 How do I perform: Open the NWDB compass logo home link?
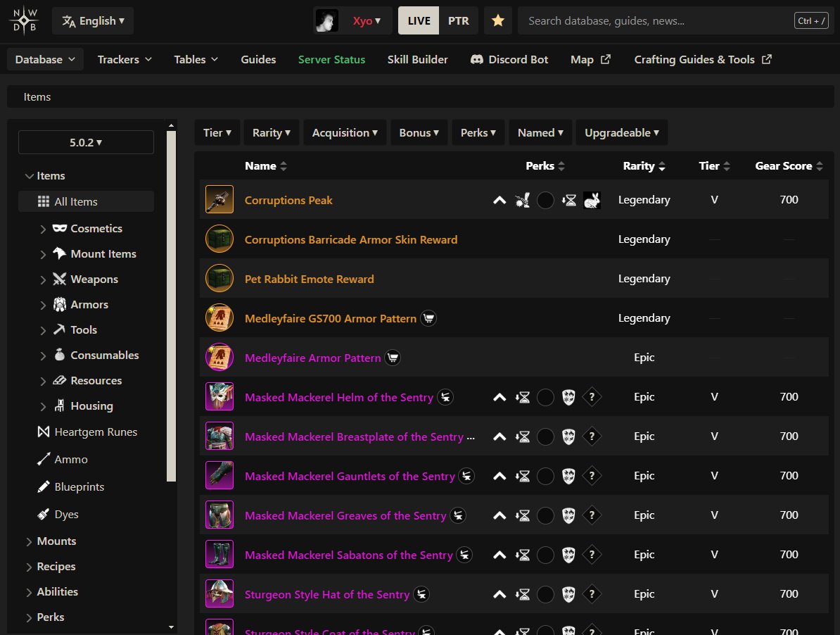point(25,21)
